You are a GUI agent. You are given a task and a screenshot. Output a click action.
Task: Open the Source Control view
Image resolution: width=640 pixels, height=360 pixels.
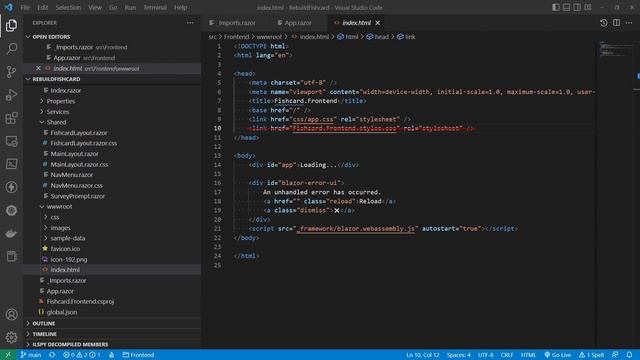tap(11, 72)
